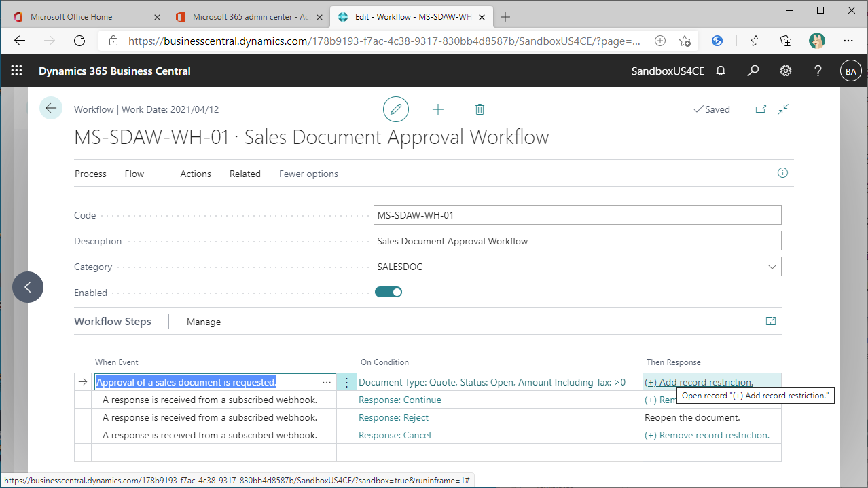This screenshot has height=488, width=868.
Task: Start a search with the magnifier icon
Action: click(753, 71)
